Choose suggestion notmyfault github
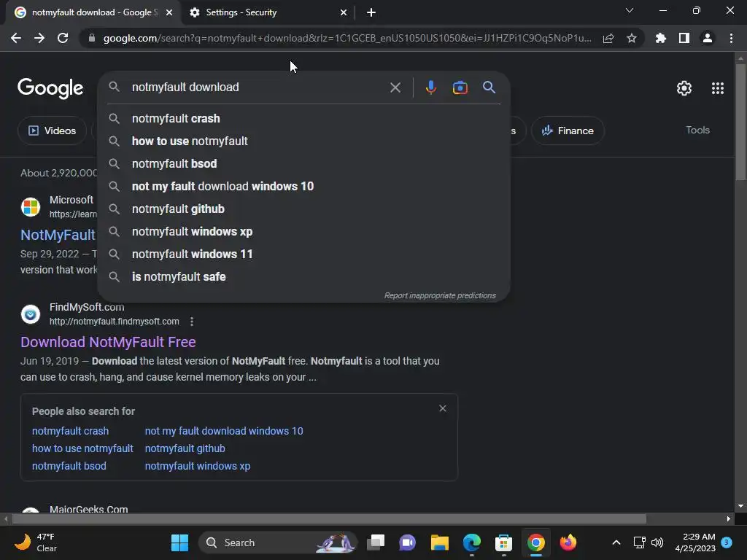The width and height of the screenshot is (747, 560). click(304, 209)
